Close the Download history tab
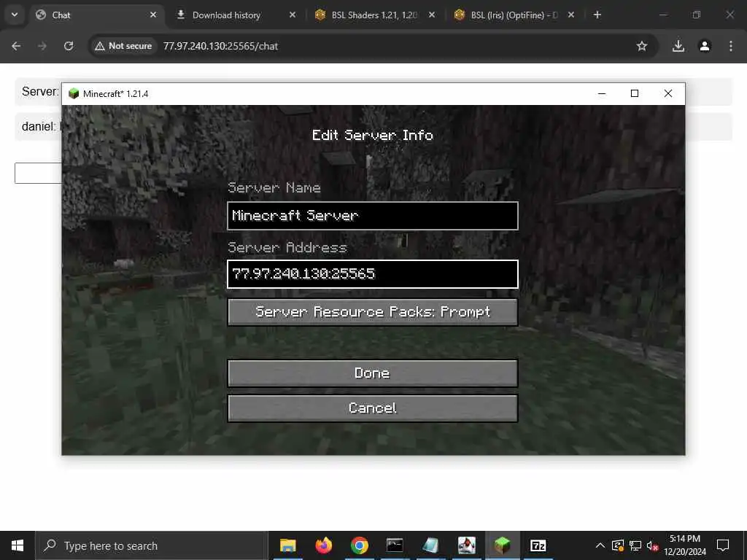This screenshot has width=747, height=560. pyautogui.click(x=293, y=15)
